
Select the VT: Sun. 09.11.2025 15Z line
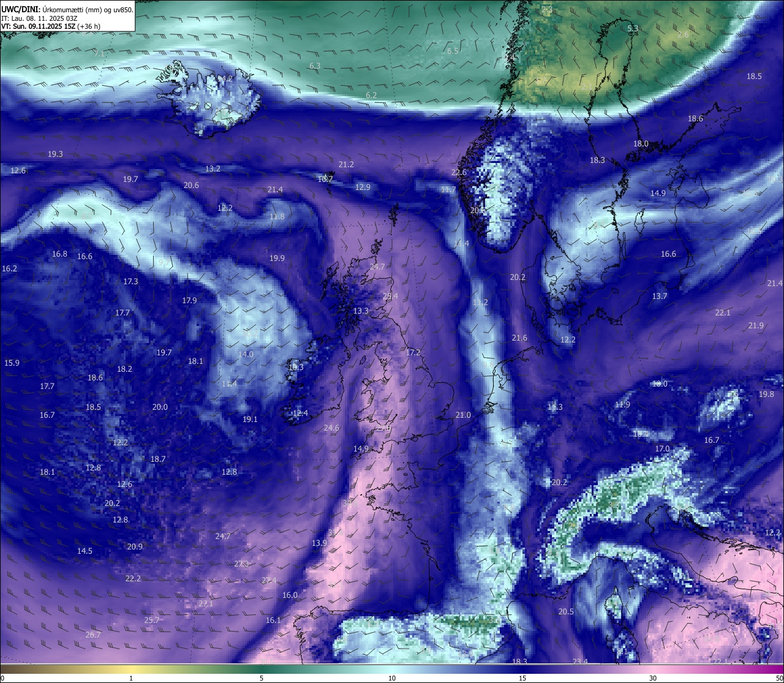[x=51, y=26]
